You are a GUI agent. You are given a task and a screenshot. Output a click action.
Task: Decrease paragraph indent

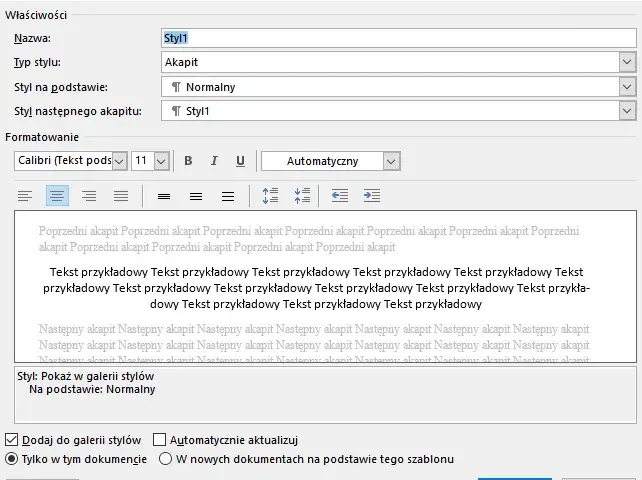pyautogui.click(x=339, y=196)
